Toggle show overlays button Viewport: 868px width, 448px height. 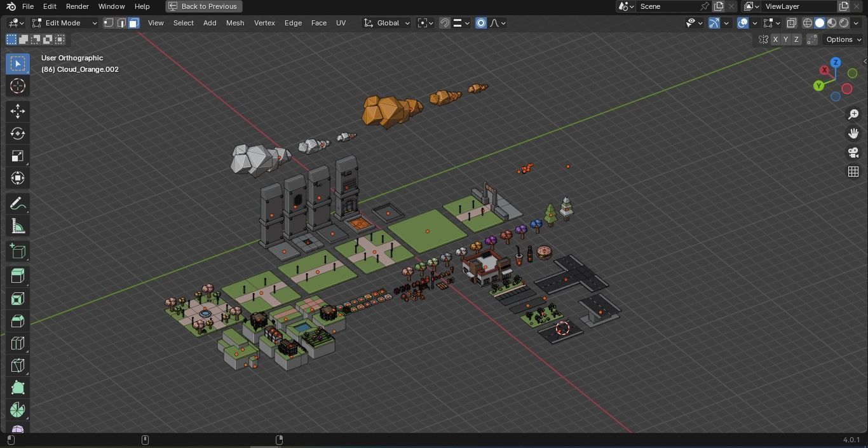[x=743, y=23]
